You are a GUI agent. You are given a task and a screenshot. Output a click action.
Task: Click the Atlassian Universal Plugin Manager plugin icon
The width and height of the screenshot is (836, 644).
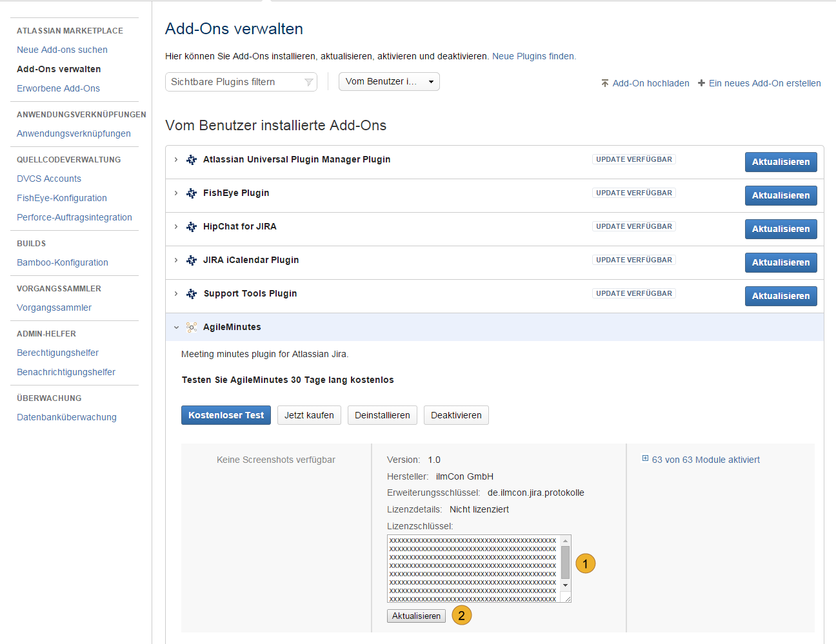coord(192,160)
